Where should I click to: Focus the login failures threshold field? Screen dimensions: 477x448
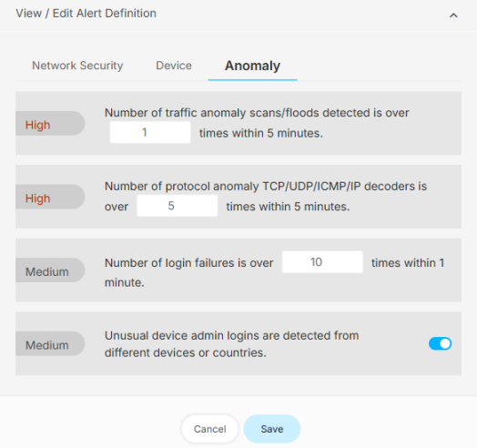pyautogui.click(x=322, y=262)
